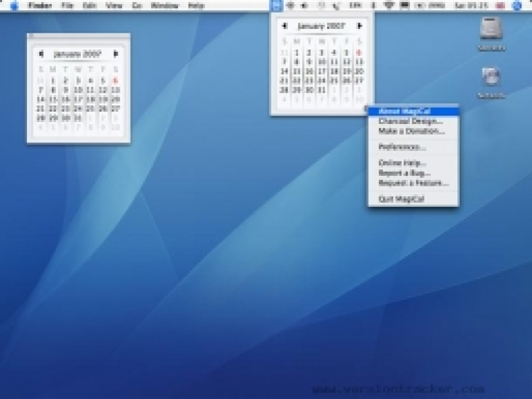Go to previous month in floating calendar window
Screen dimensions: 532x399
tap(41, 54)
